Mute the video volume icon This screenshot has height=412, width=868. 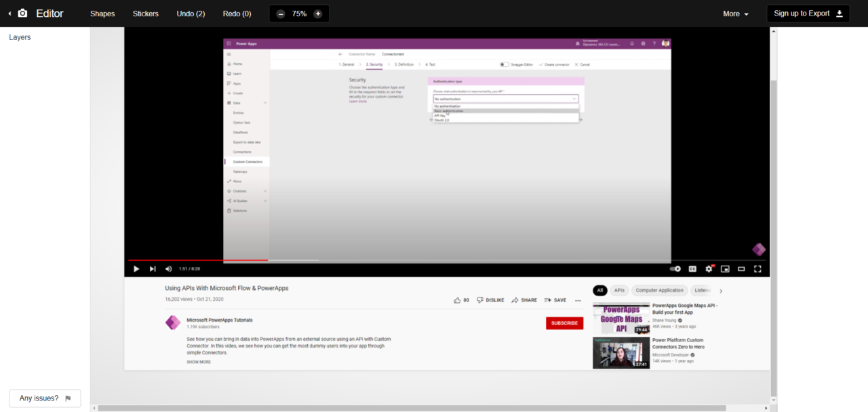click(x=169, y=269)
